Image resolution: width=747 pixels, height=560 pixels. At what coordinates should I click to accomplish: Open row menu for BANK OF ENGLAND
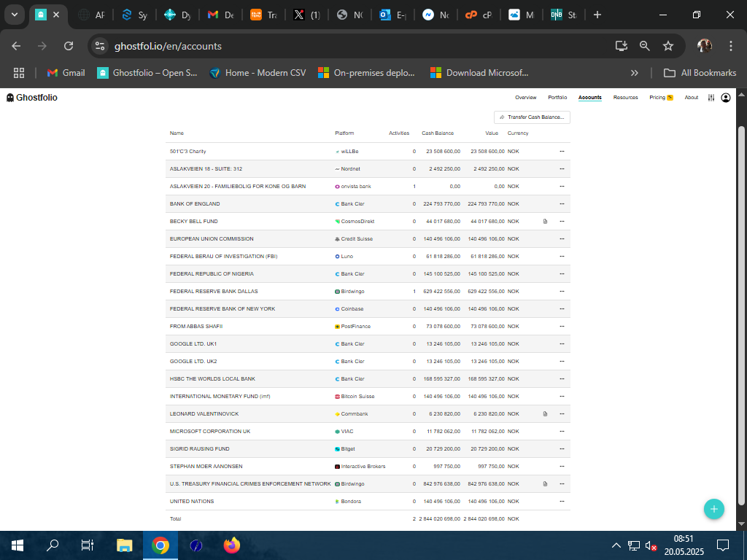coord(562,204)
